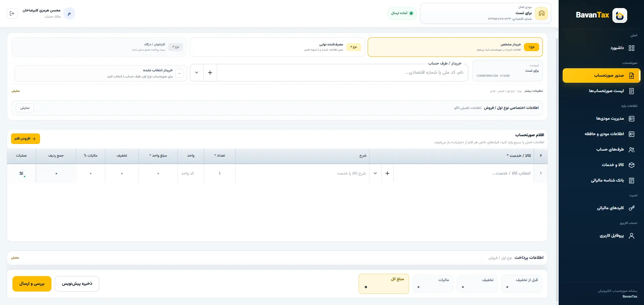Click the آماده ارسال status badge
644x305 pixels.
[402, 13]
